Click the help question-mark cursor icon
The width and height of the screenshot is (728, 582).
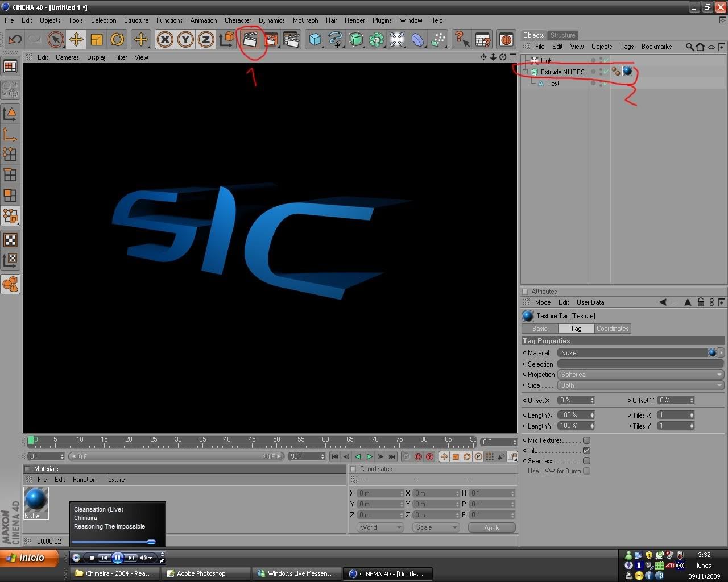462,39
